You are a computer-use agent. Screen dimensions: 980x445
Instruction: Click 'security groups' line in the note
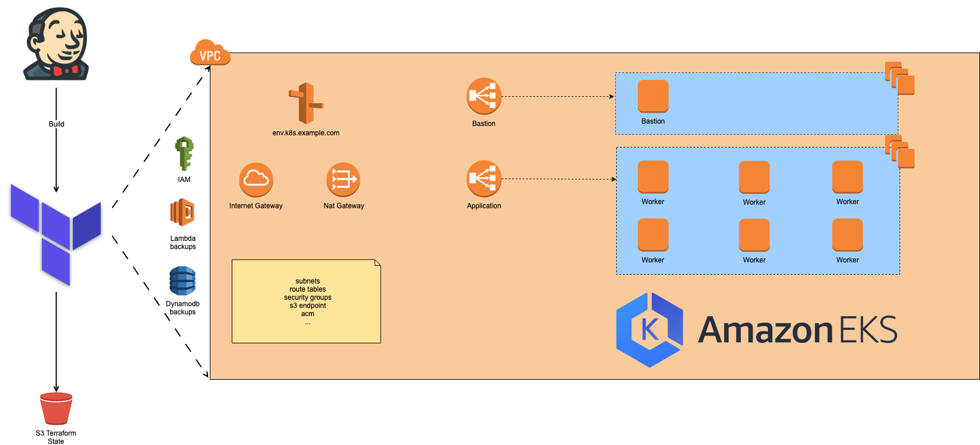click(x=308, y=297)
